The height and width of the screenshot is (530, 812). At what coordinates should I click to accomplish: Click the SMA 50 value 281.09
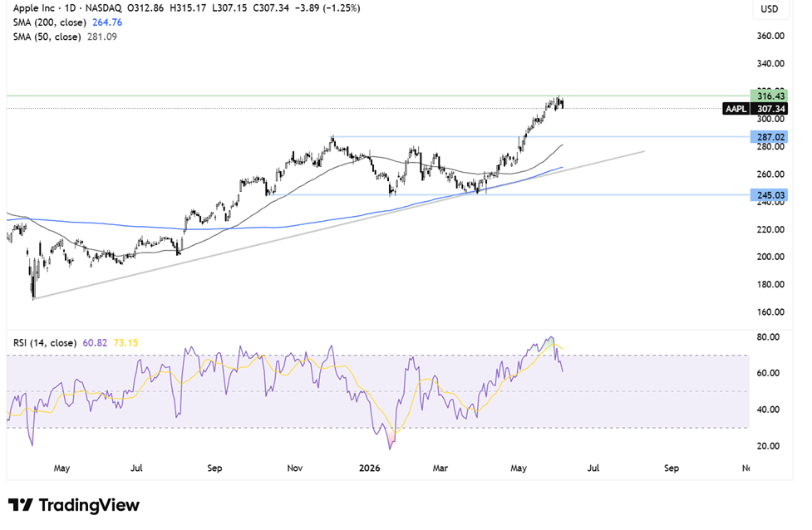pos(102,37)
